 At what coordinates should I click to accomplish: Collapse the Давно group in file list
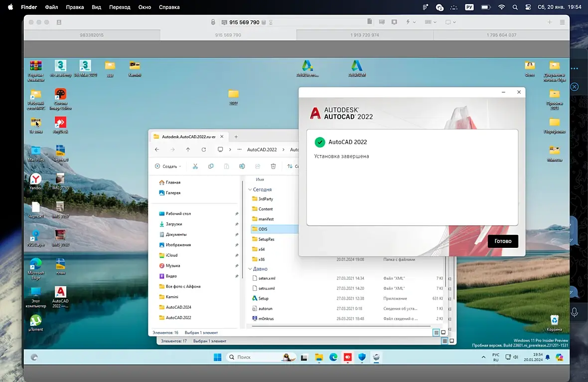coord(250,269)
